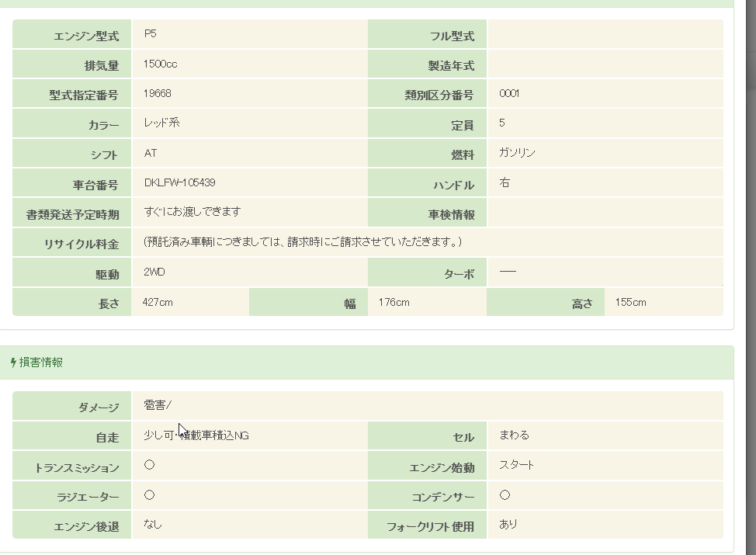This screenshot has width=756, height=555.
Task: Click the circle mark for ラジエーター
Action: pos(149,495)
